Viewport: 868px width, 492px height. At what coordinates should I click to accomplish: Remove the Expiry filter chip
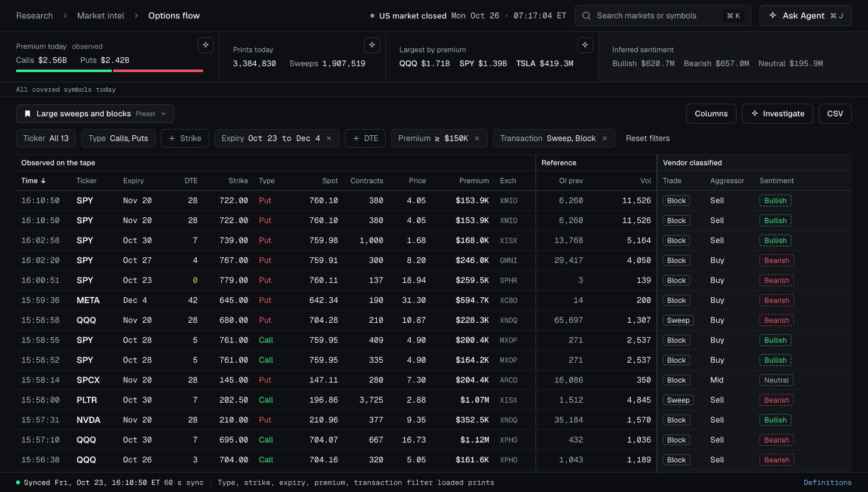(328, 138)
